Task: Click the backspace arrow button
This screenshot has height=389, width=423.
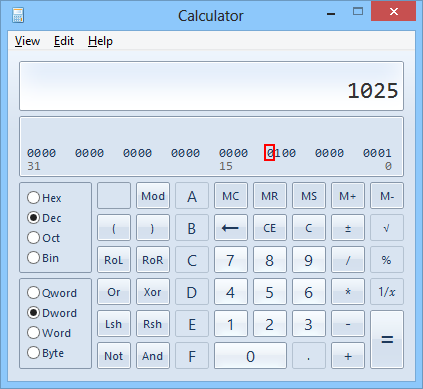Action: click(x=231, y=228)
